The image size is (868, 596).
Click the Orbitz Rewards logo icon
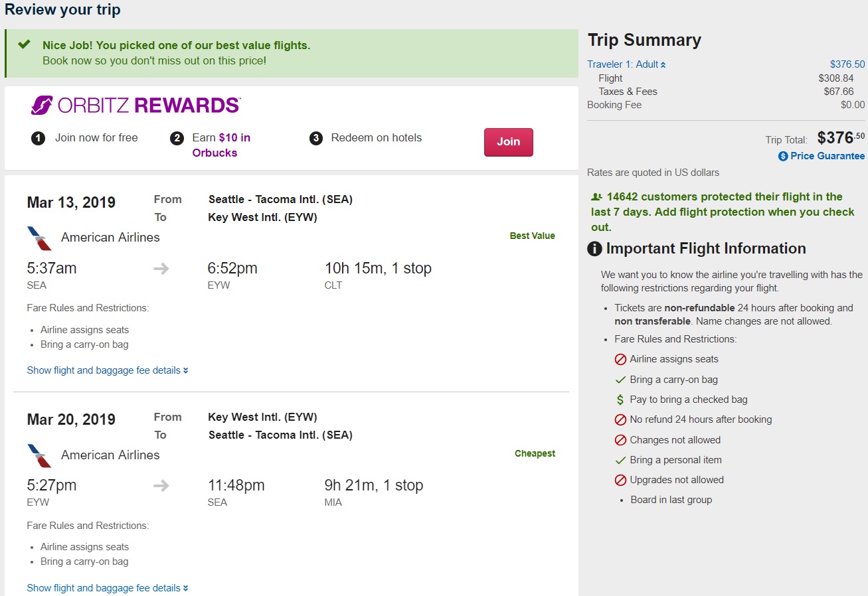coord(42,106)
